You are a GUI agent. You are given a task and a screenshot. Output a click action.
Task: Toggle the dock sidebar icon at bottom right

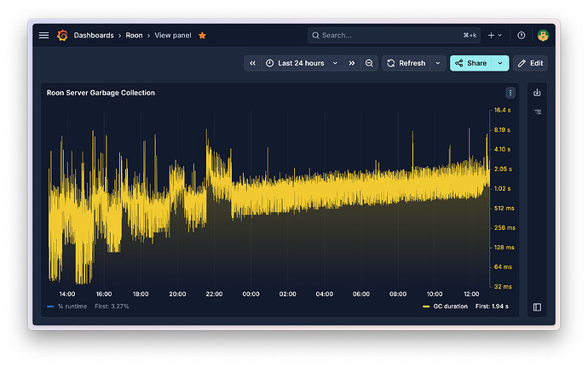click(537, 306)
